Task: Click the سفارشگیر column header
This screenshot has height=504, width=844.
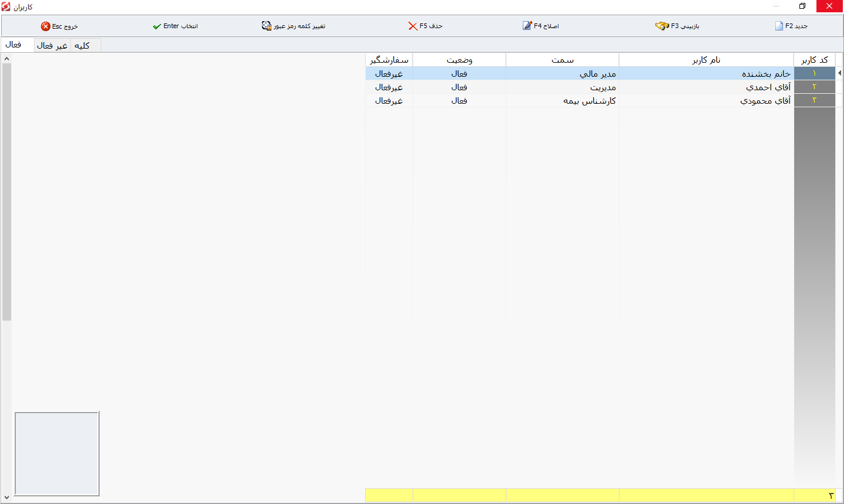Action: point(389,60)
